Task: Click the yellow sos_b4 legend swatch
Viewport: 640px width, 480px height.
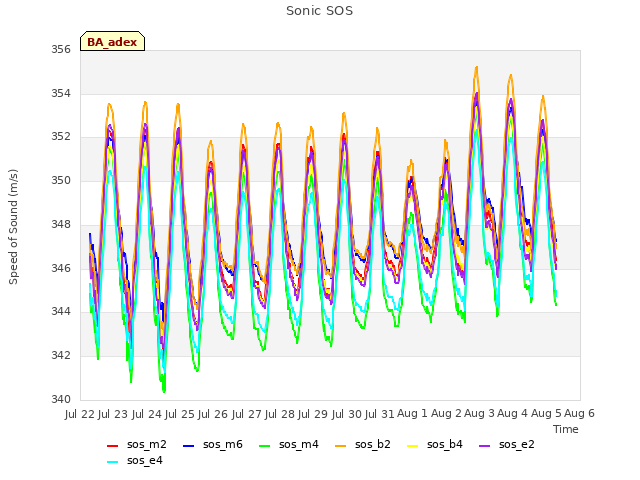Action: point(413,446)
